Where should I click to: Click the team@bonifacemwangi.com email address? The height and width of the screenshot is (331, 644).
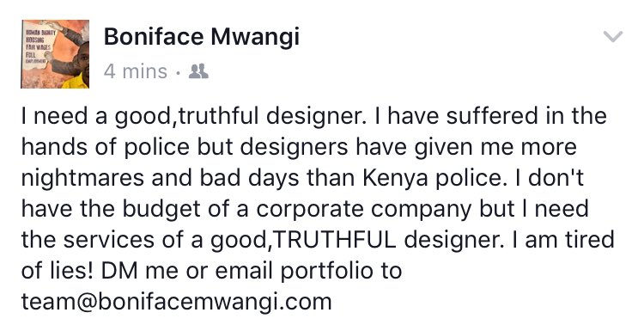pos(177,301)
